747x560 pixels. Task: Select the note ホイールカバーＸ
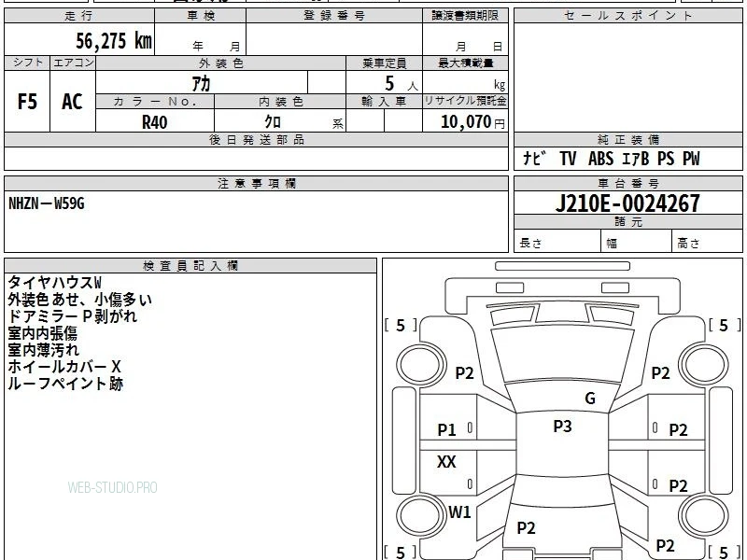pyautogui.click(x=64, y=366)
